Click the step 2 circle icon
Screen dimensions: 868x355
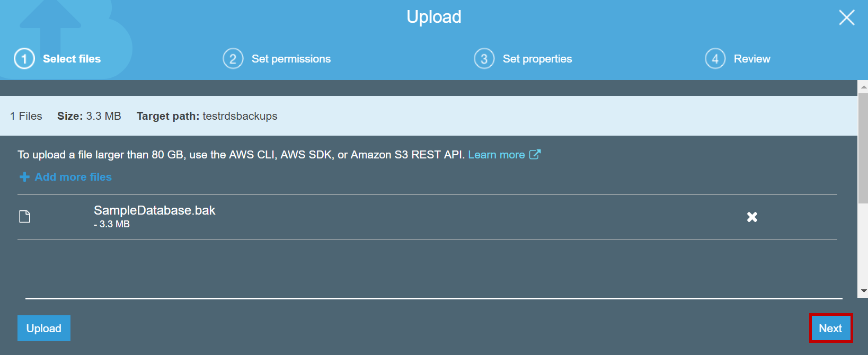pos(233,59)
